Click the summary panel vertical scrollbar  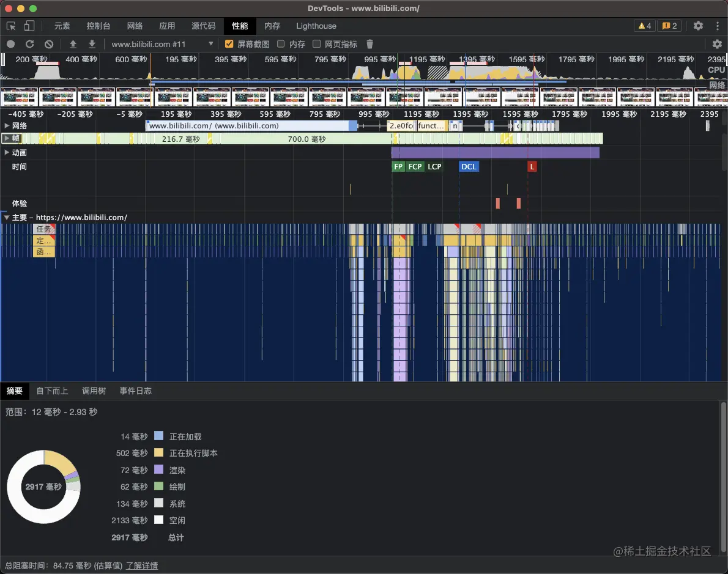(x=723, y=477)
